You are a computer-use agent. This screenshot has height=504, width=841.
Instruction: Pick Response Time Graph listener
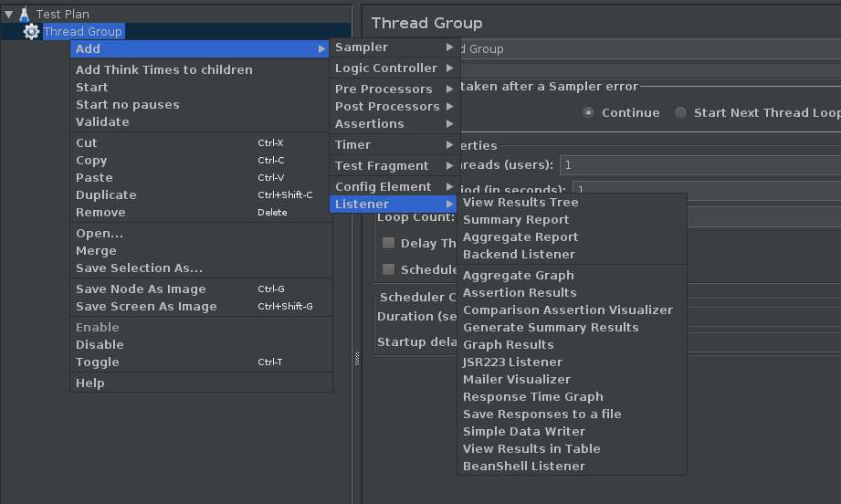click(x=532, y=397)
